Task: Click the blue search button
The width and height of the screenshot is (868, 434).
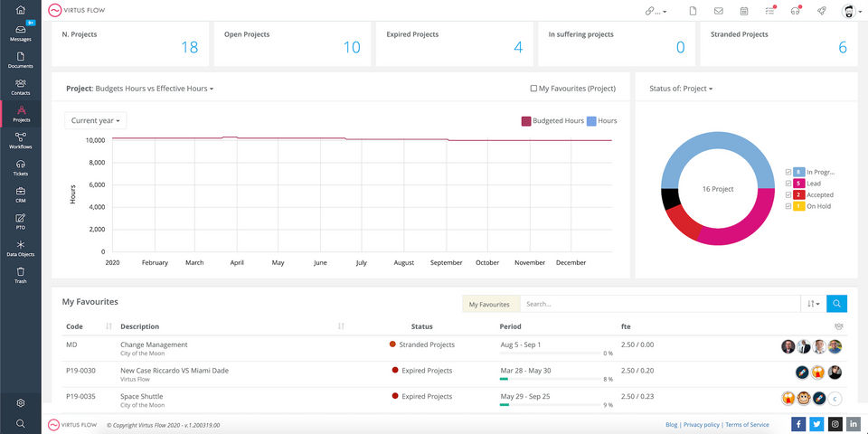Action: tap(837, 304)
